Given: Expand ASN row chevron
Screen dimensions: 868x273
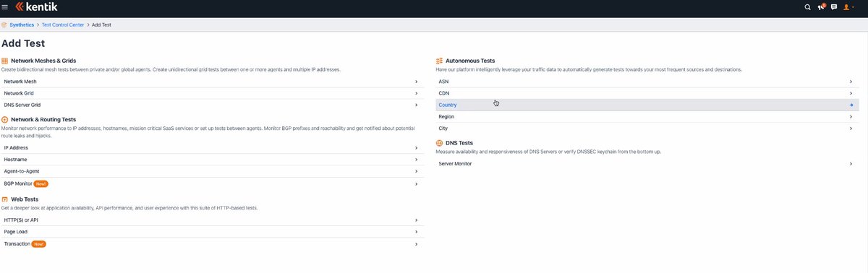Looking at the screenshot, I should (851, 82).
